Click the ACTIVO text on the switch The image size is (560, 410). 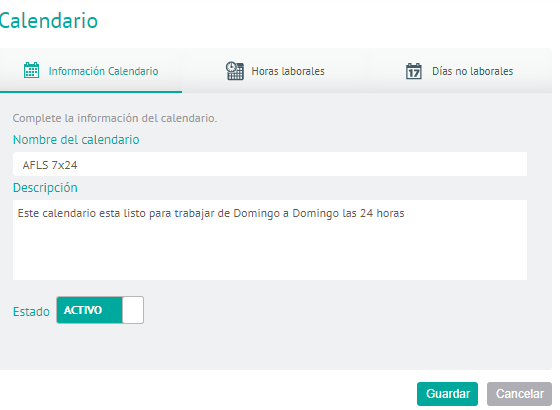click(83, 310)
